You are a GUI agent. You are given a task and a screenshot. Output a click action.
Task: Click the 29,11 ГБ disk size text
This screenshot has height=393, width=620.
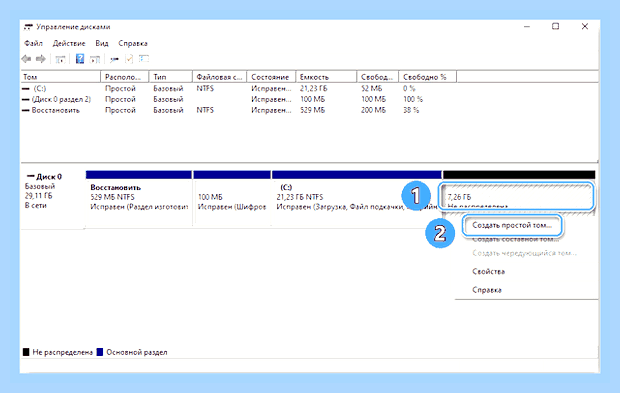point(38,196)
